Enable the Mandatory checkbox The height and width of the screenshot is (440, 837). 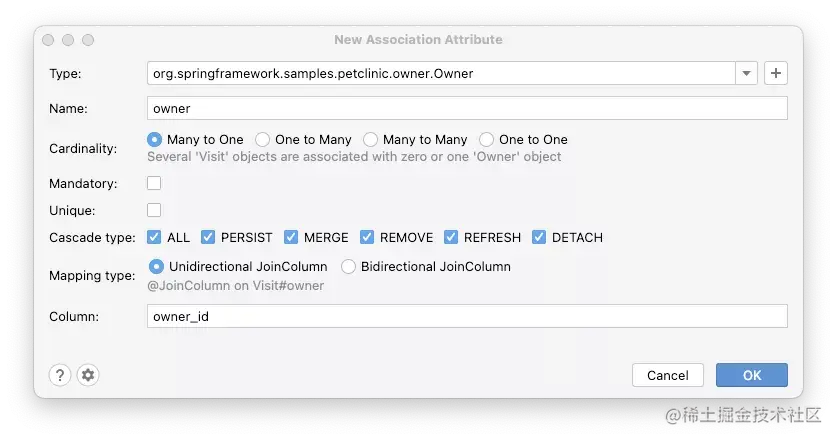pyautogui.click(x=154, y=183)
